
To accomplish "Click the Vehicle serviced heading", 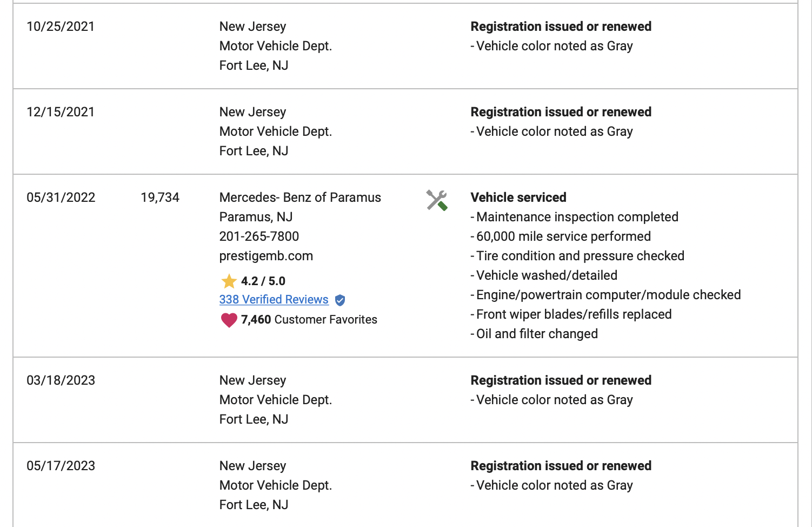I will 518,197.
